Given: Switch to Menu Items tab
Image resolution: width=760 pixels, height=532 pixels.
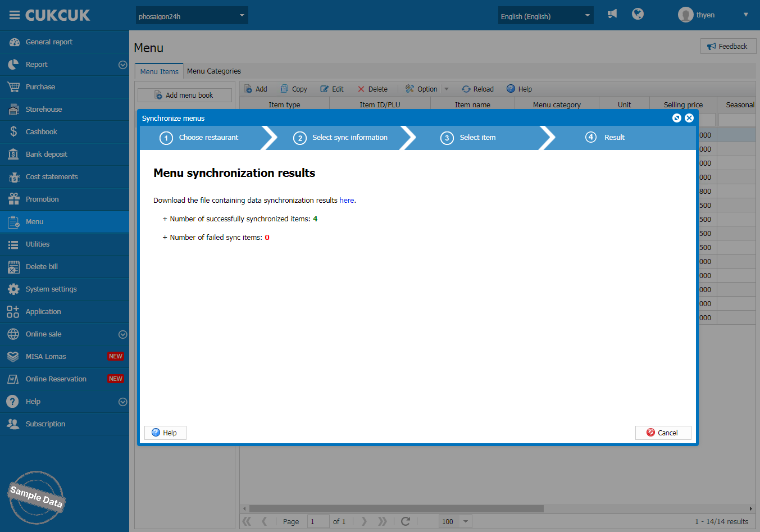Looking at the screenshot, I should [159, 71].
